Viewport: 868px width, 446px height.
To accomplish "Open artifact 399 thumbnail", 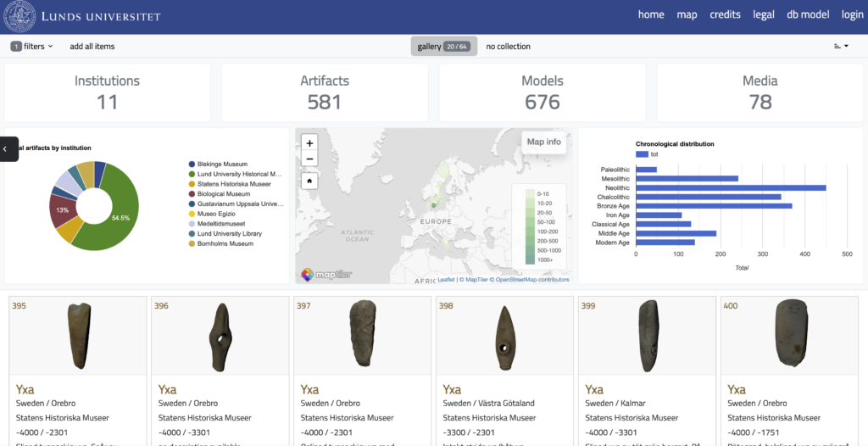I will [647, 336].
